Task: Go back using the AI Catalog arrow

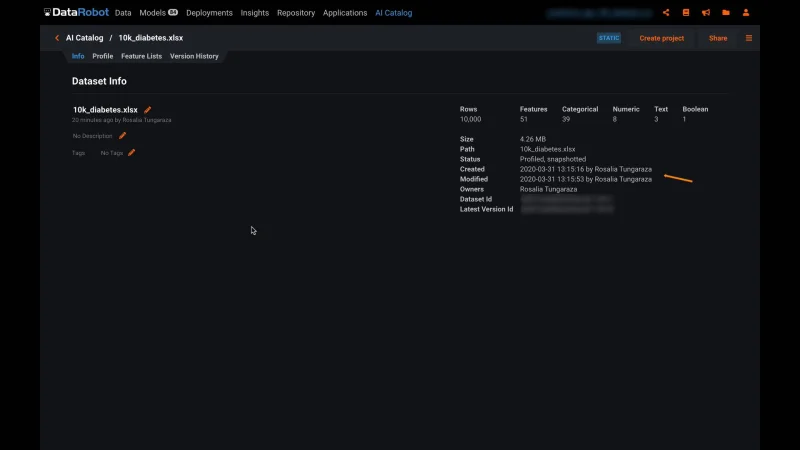Action: click(x=57, y=38)
